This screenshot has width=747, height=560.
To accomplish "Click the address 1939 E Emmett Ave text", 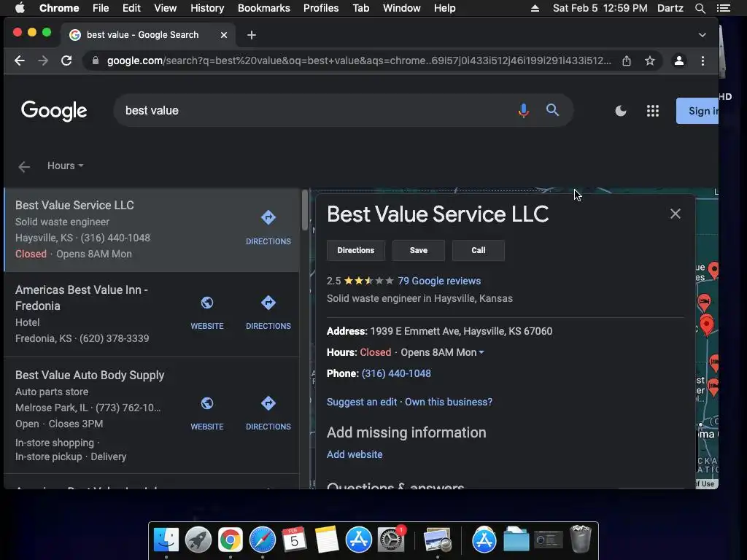I will tap(461, 332).
